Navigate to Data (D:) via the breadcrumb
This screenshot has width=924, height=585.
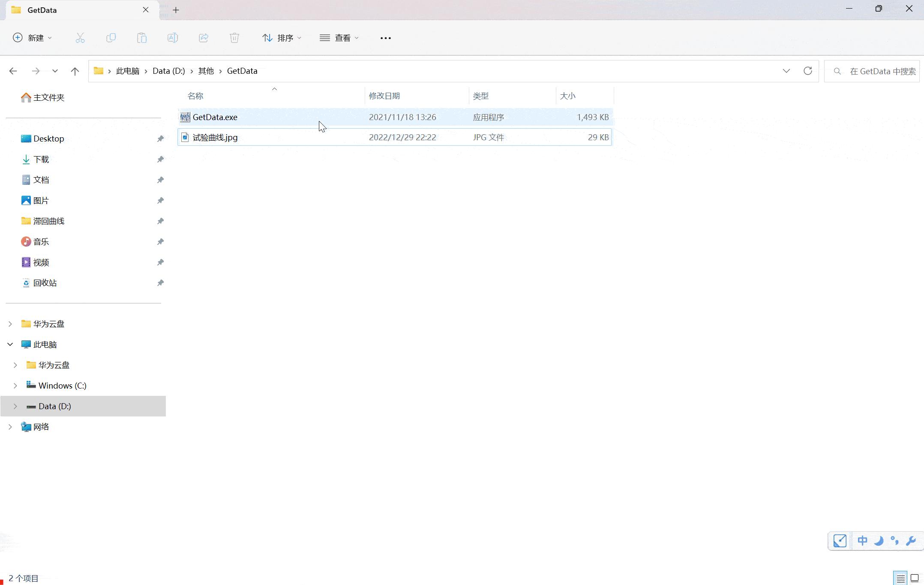168,71
